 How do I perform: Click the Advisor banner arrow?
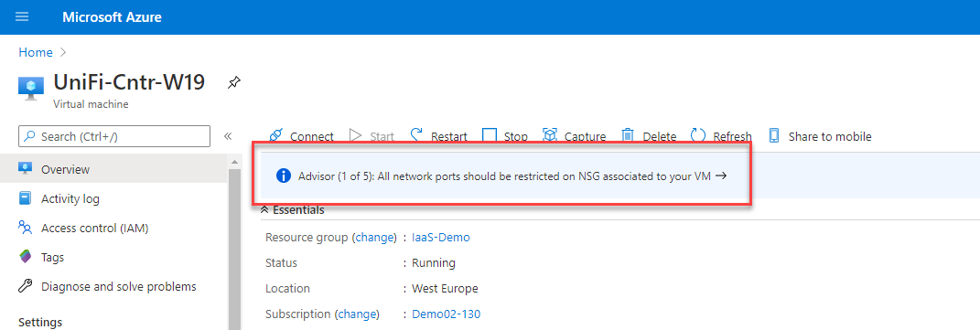point(721,176)
